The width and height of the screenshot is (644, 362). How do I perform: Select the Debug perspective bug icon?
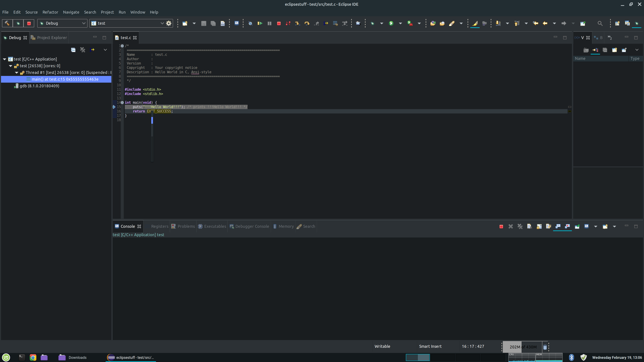pos(637,23)
